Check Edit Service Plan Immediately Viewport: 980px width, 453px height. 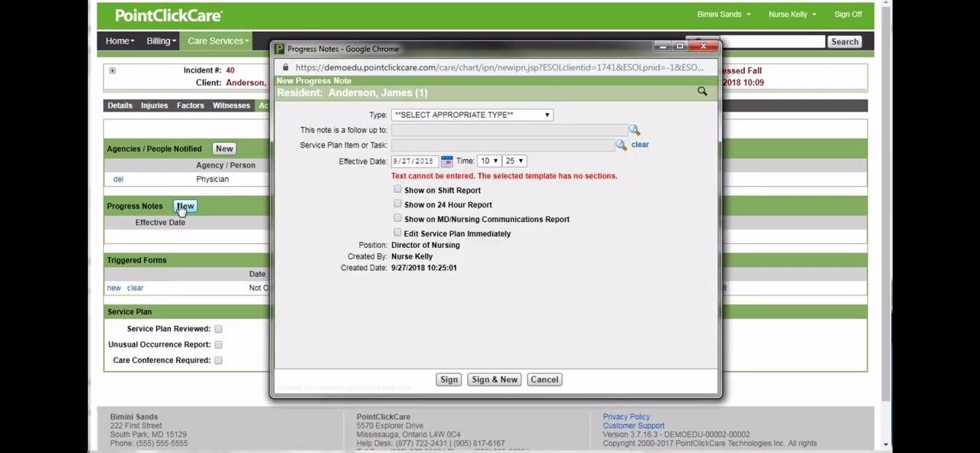click(397, 233)
